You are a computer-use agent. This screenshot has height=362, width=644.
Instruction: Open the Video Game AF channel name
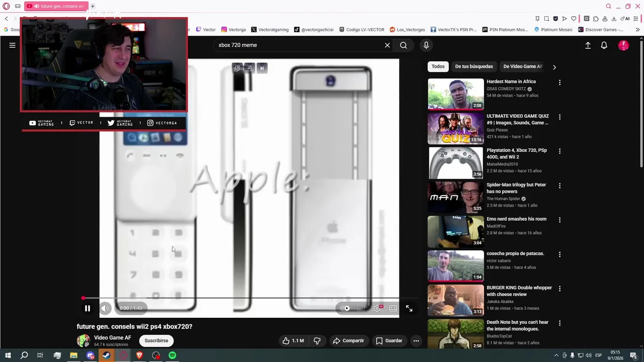click(113, 338)
